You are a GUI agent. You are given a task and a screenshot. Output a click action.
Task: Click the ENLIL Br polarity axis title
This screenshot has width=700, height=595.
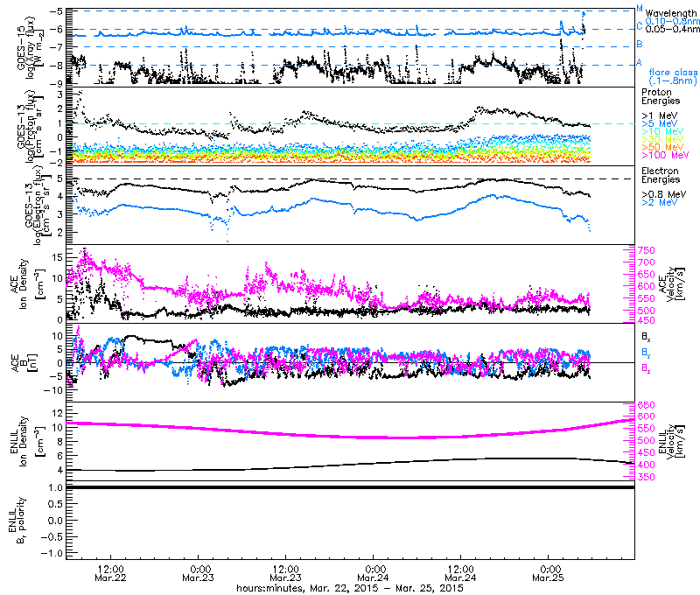17,520
